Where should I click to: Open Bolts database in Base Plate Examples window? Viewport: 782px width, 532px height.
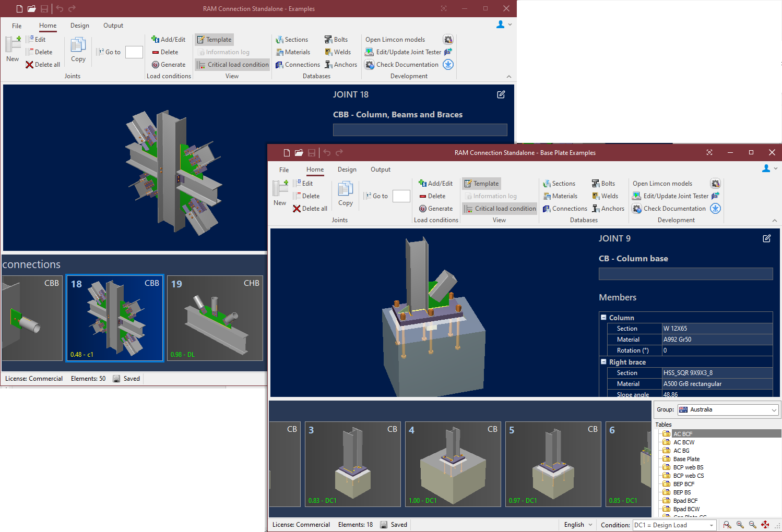603,184
